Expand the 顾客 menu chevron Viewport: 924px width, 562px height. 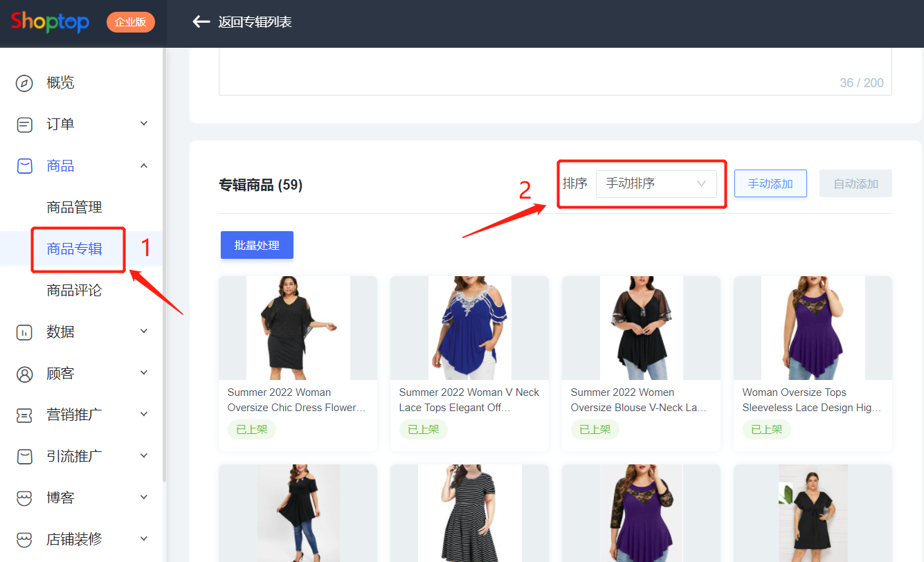144,373
